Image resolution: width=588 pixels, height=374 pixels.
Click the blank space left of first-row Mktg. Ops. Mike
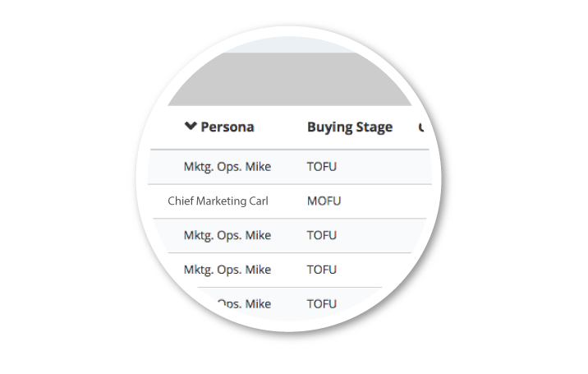(x=164, y=167)
